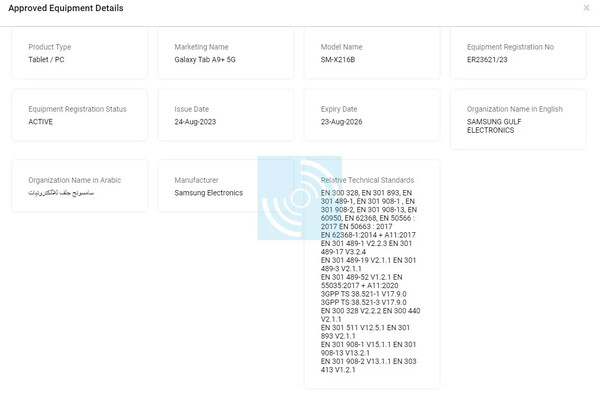Select the 3GPP TS 38.521-1 V17.9.0 line
The width and height of the screenshot is (600, 396).
[364, 294]
